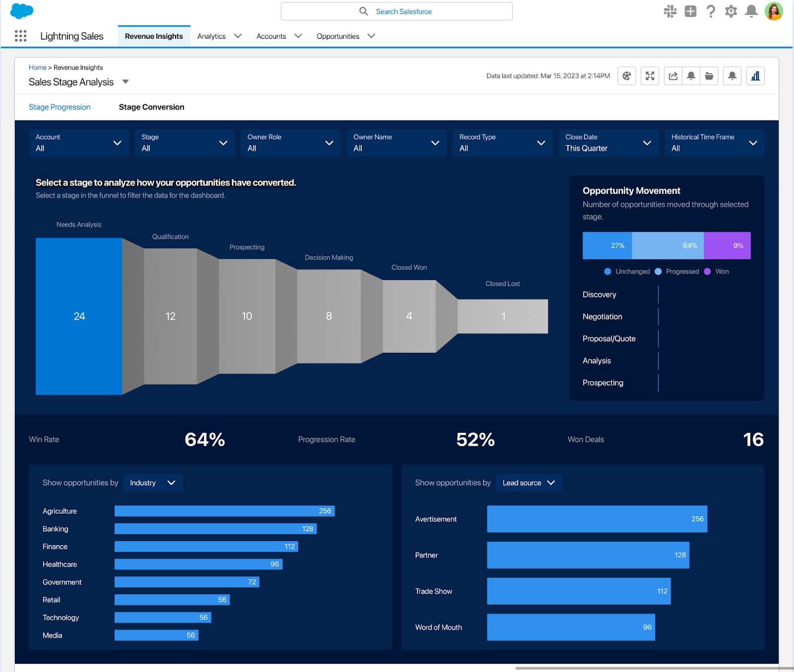Image resolution: width=794 pixels, height=672 pixels.
Task: Click the bell next to share icon
Action: click(691, 76)
